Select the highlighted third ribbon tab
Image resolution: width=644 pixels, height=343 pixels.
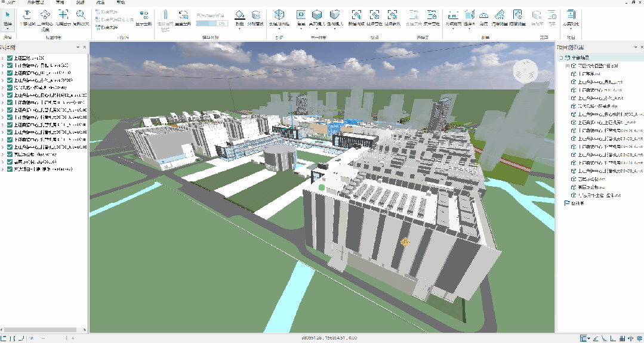(x=60, y=2)
